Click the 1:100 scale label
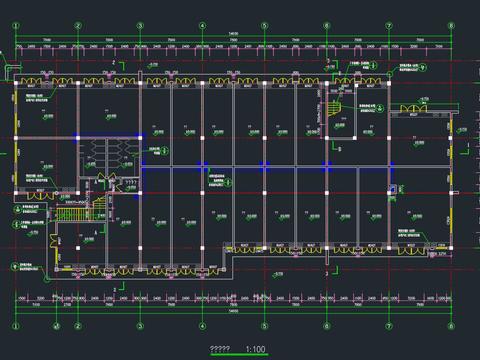The width and height of the screenshot is (480, 360). point(255,349)
